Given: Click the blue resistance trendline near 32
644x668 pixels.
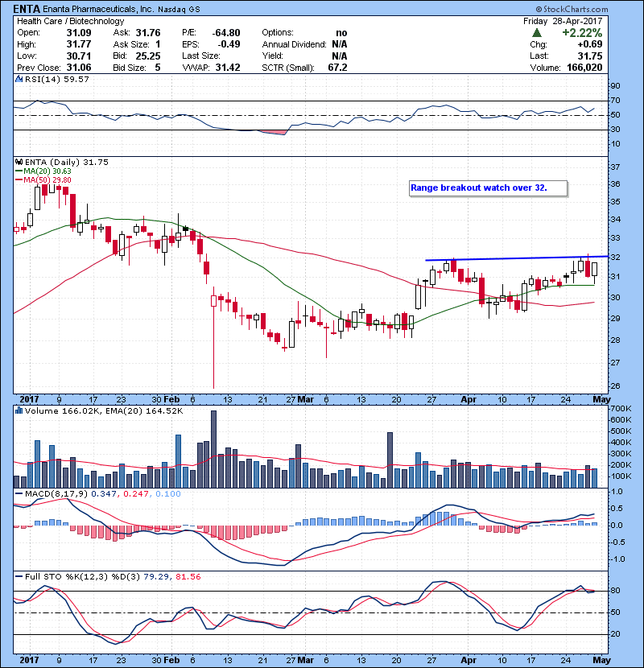Looking at the screenshot, I should (x=517, y=258).
